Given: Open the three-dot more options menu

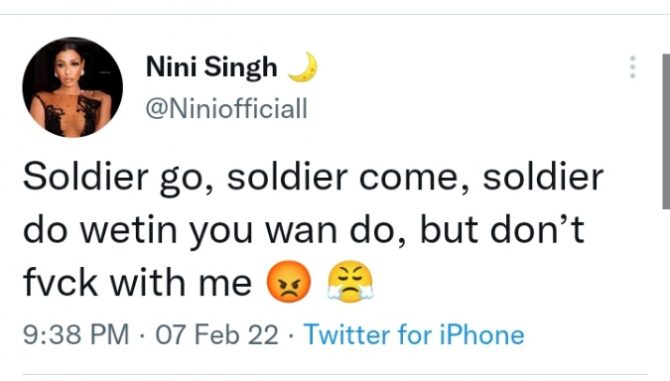Looking at the screenshot, I should (633, 67).
